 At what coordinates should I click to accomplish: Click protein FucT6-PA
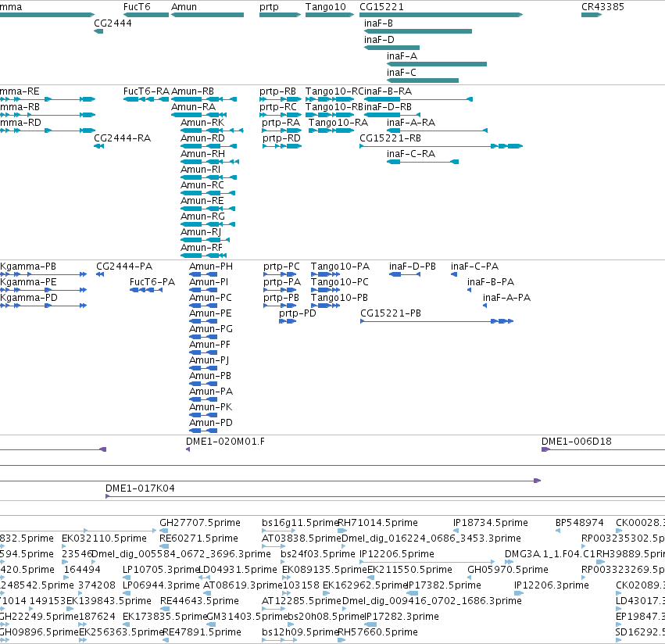[x=146, y=290]
